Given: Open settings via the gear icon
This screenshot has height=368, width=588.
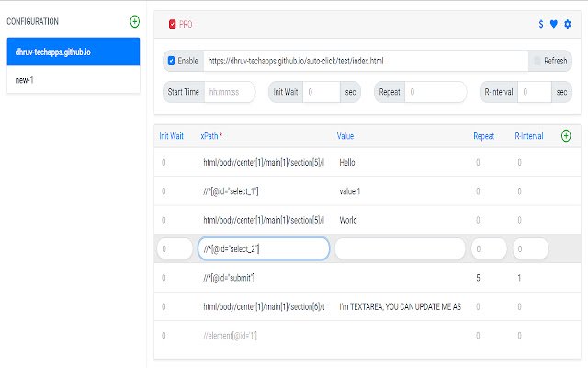Looking at the screenshot, I should 568,24.
